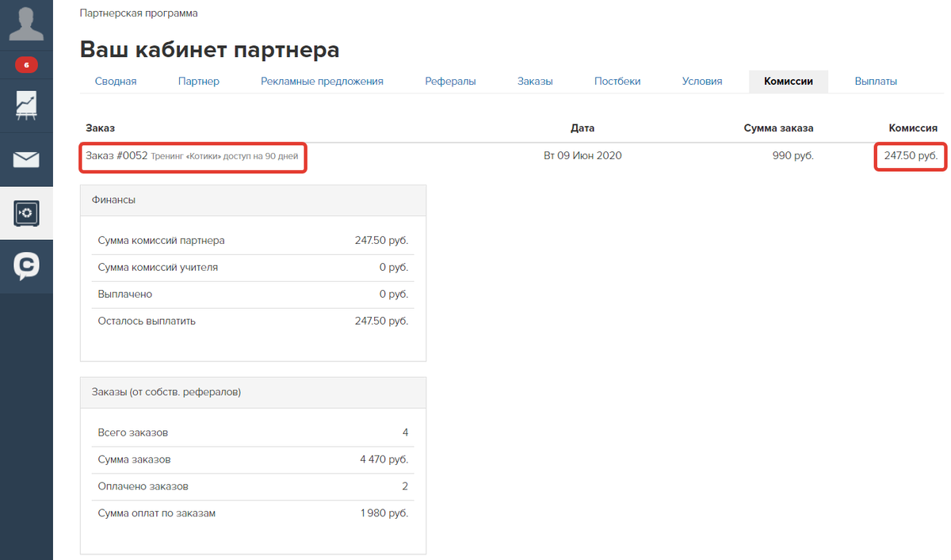Open the Выплаты tab
This screenshot has width=951, height=560.
click(x=876, y=81)
